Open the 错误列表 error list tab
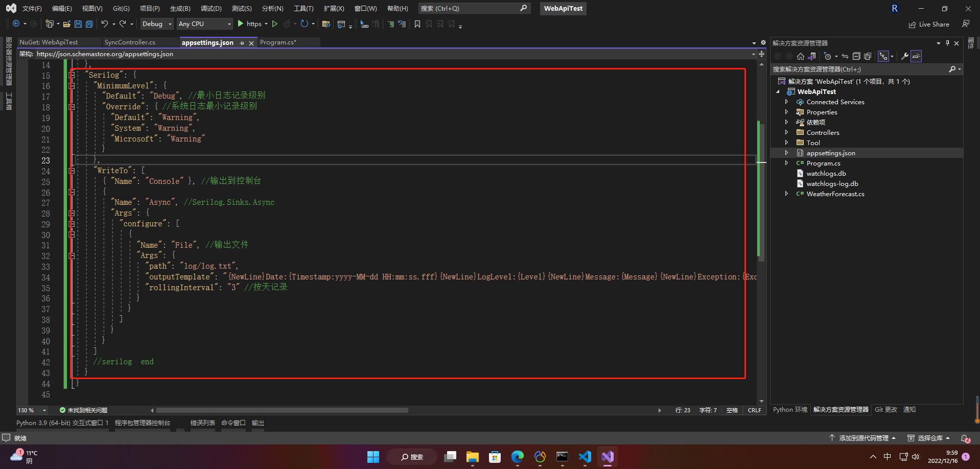 pos(203,423)
